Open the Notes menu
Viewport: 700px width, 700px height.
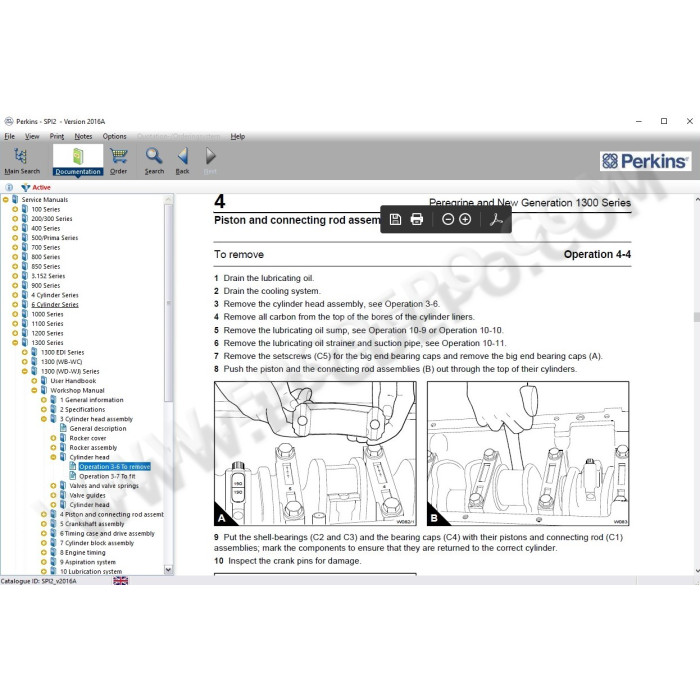83,136
